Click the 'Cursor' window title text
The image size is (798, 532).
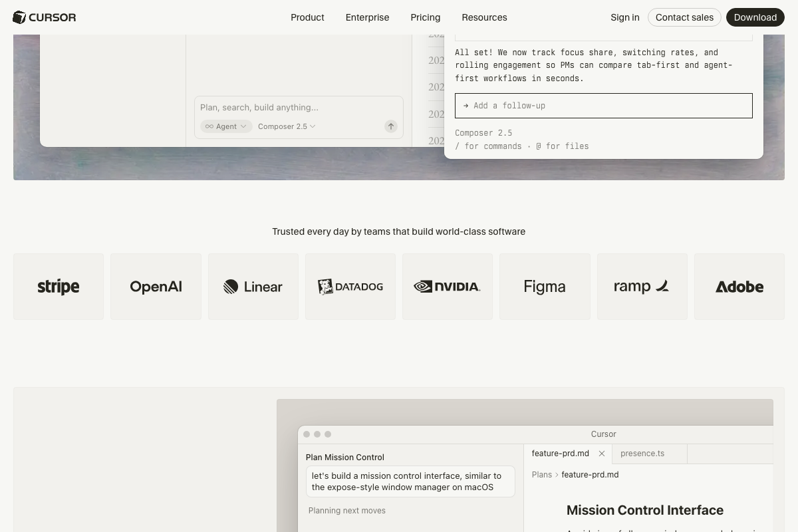(x=604, y=434)
